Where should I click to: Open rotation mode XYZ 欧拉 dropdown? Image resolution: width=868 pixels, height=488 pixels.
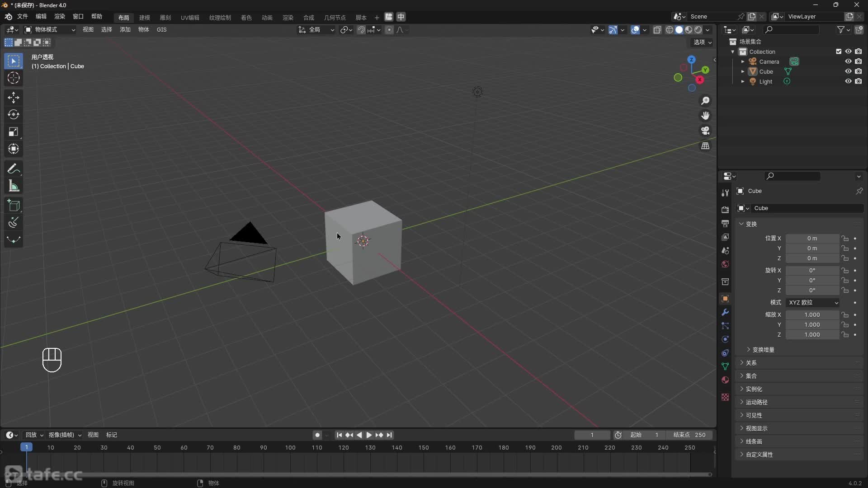tap(812, 303)
